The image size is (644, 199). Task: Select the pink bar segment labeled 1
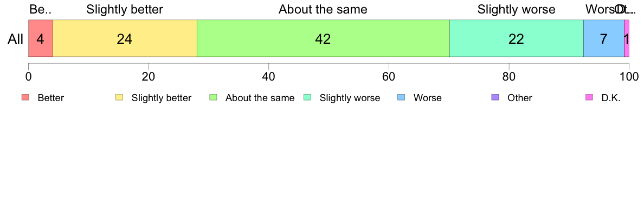point(627,38)
